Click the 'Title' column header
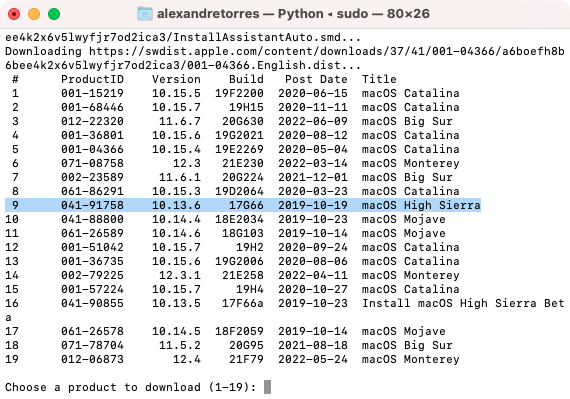This screenshot has height=399, width=570. (x=379, y=79)
